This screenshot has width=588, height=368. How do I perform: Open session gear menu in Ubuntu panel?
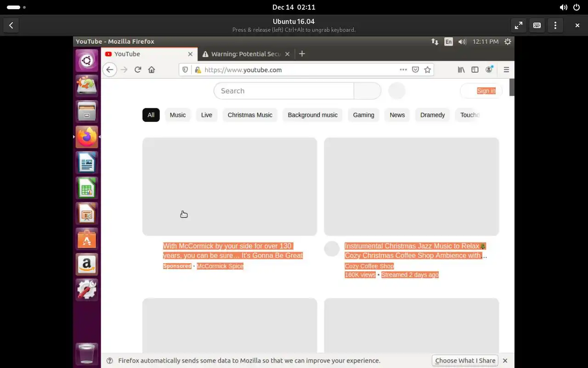(x=508, y=41)
